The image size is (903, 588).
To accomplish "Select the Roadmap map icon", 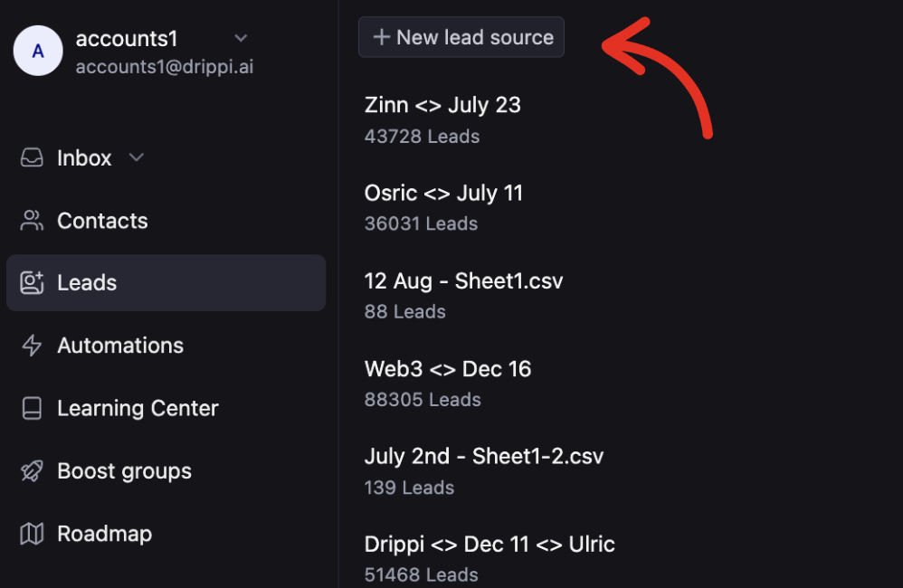I will [x=32, y=534].
